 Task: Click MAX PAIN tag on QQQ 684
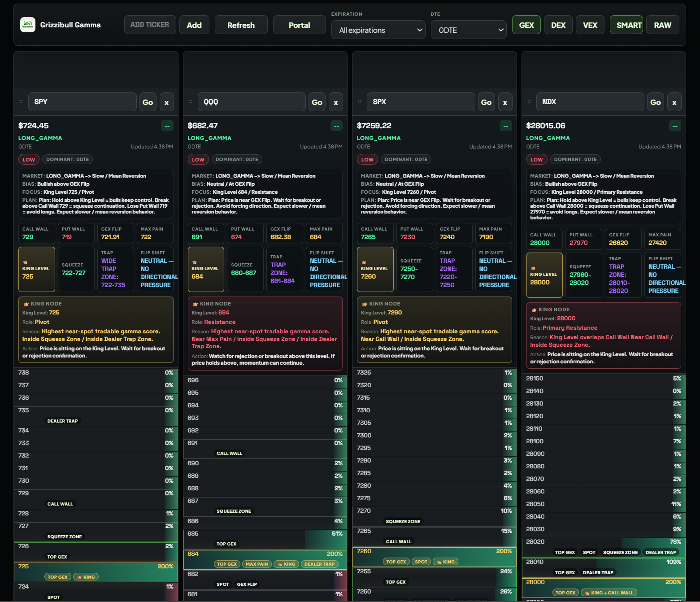(257, 564)
